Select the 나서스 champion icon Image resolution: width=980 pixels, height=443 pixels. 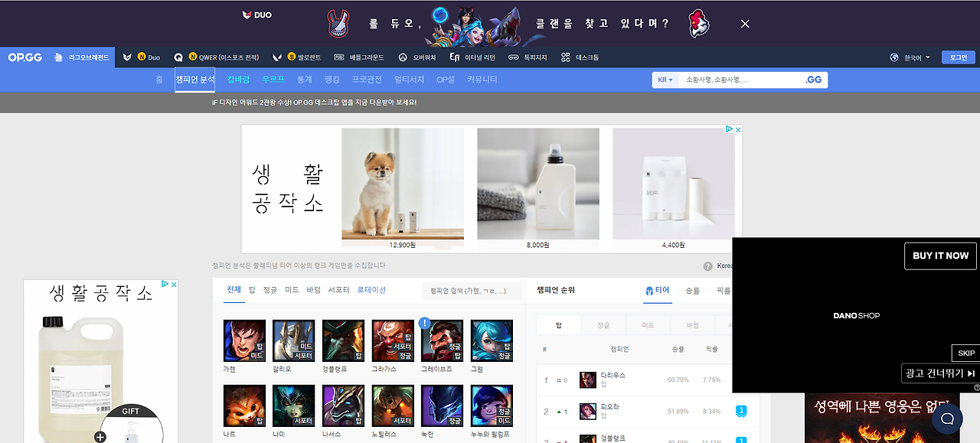tap(343, 406)
